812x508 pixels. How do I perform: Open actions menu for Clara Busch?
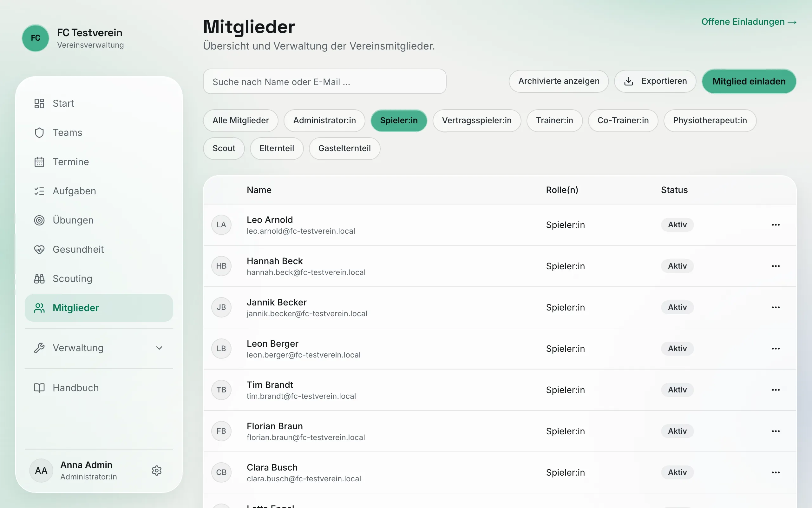(x=776, y=472)
